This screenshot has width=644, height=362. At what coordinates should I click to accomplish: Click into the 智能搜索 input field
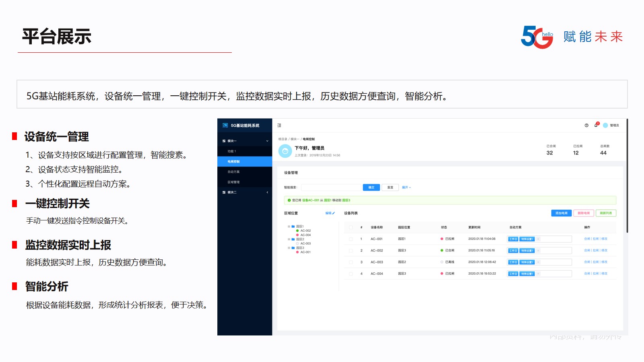(x=331, y=187)
